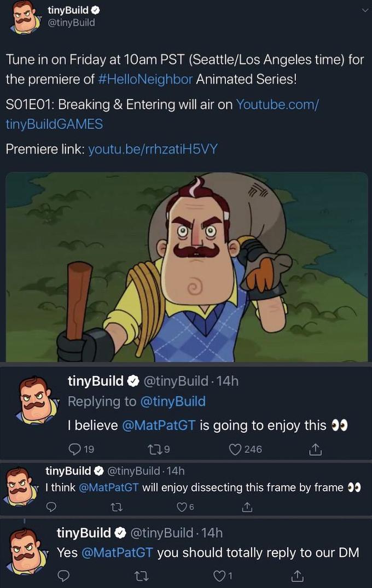
Task: Open the 'Replying to @tinyBuild' handle link
Action: (173, 401)
